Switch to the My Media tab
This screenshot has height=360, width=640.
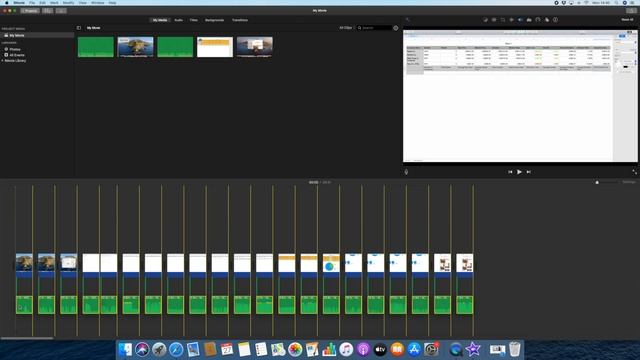tap(160, 20)
